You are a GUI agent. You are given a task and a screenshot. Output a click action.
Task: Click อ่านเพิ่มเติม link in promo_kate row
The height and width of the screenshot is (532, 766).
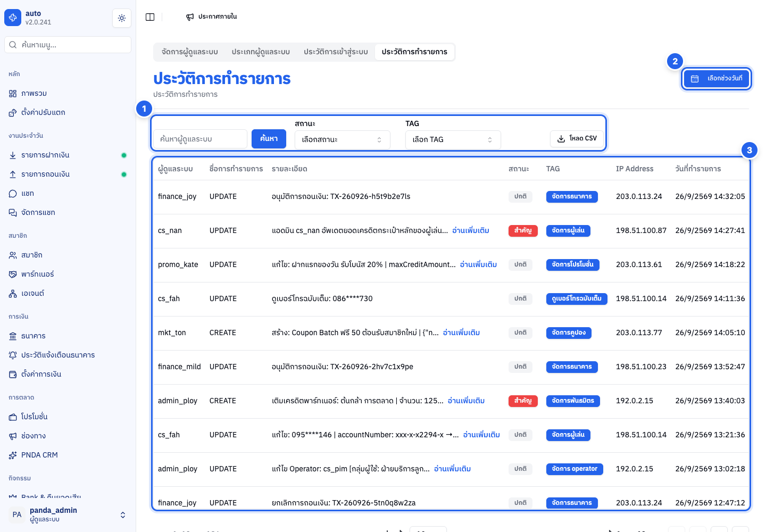478,265
